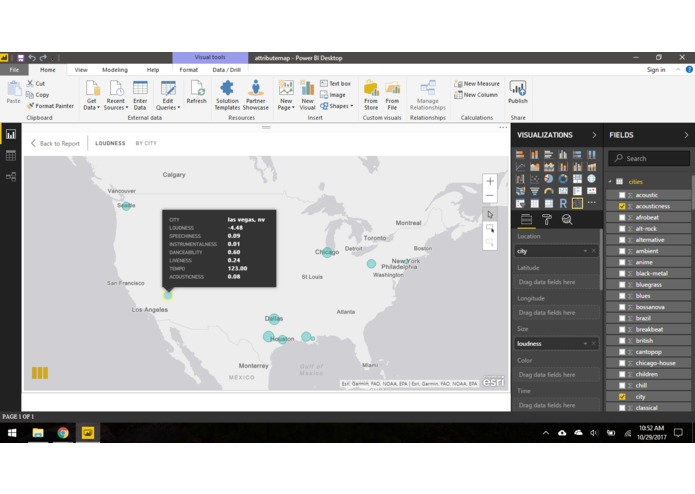Check the bossanova field

(x=622, y=307)
